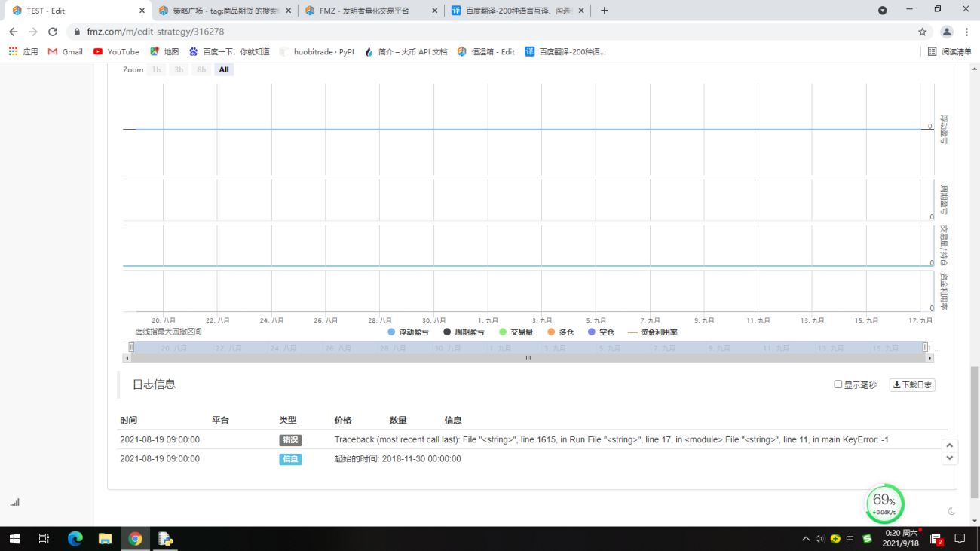This screenshot has height=551, width=980.
Task: Open the volume control tray icon
Action: (x=820, y=539)
